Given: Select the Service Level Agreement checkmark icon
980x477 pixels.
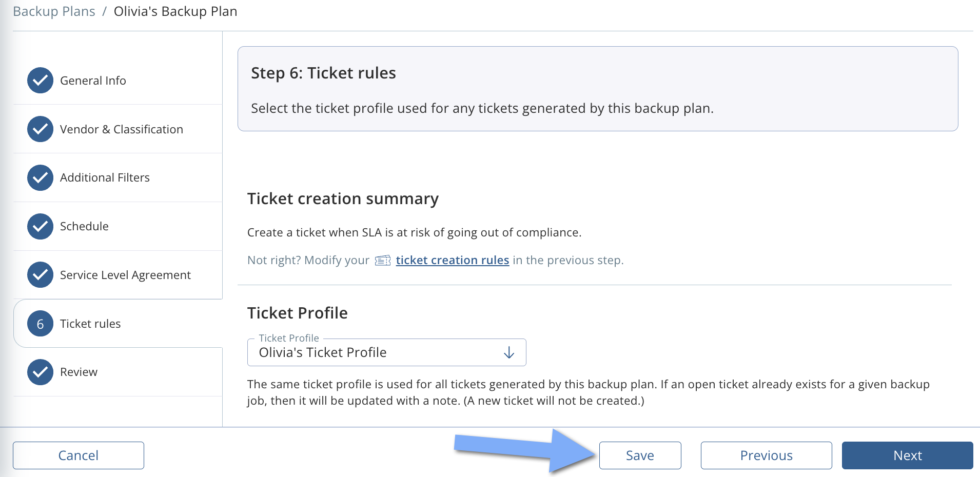Looking at the screenshot, I should tap(40, 275).
